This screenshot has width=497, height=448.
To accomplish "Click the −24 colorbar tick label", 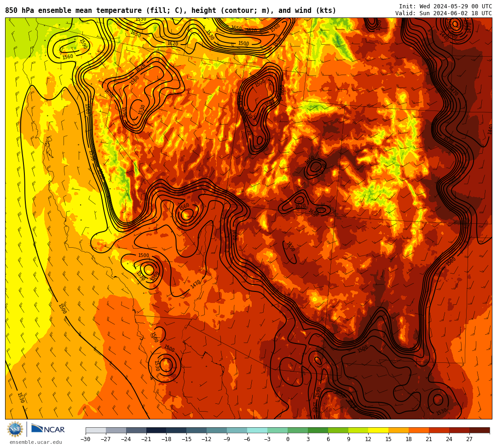I will (126, 439).
